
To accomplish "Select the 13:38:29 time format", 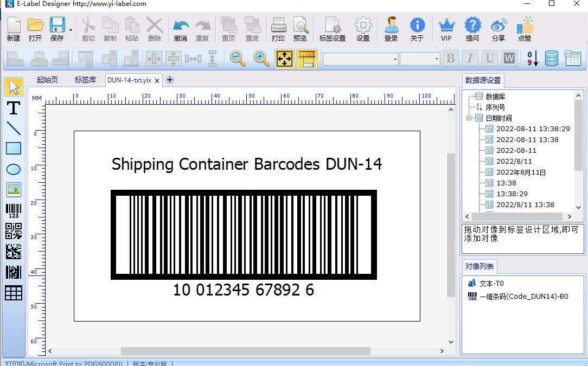I will [512, 194].
